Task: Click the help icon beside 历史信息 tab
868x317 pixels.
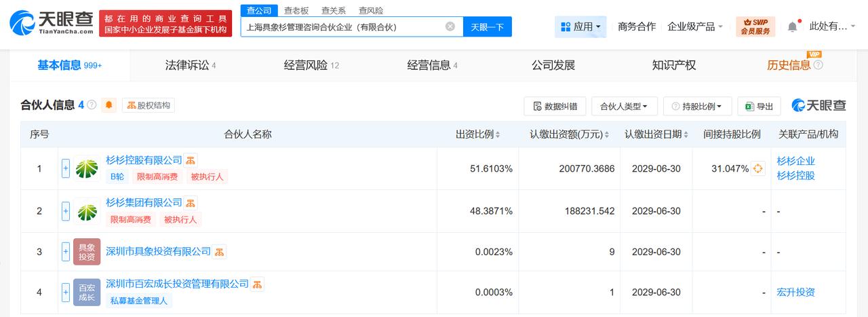Action: [x=818, y=65]
